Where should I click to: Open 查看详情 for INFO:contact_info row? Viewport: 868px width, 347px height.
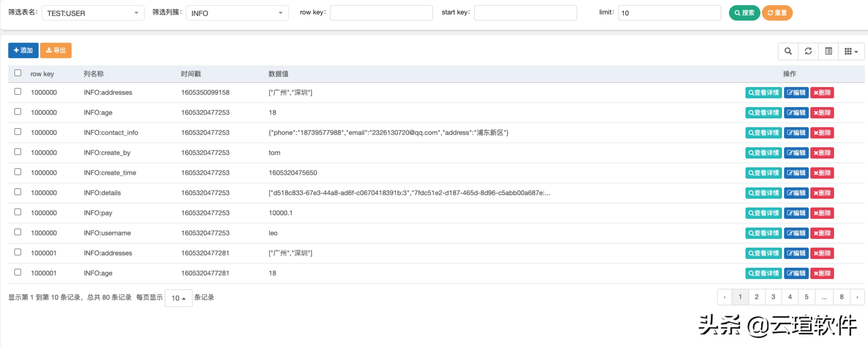pyautogui.click(x=763, y=133)
